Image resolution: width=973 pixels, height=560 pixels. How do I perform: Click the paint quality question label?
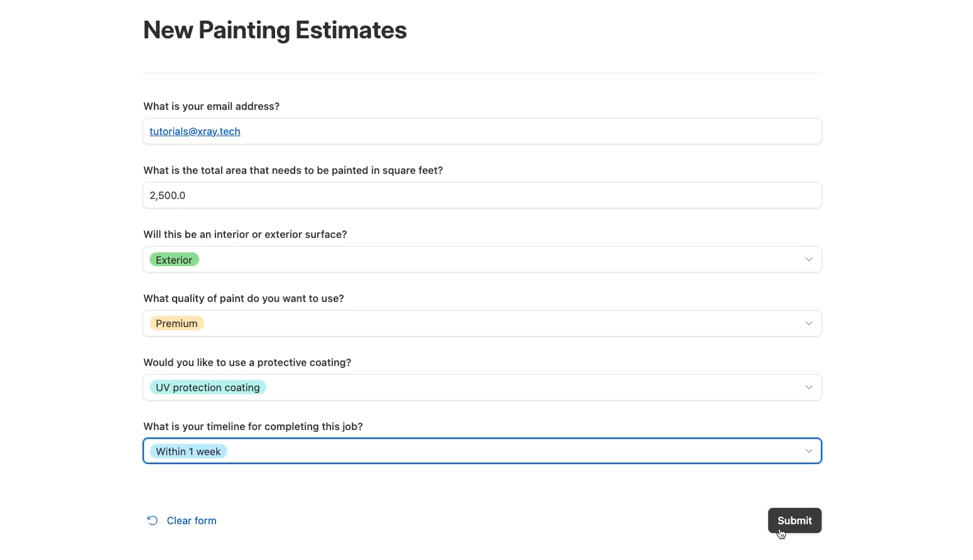[x=244, y=298]
